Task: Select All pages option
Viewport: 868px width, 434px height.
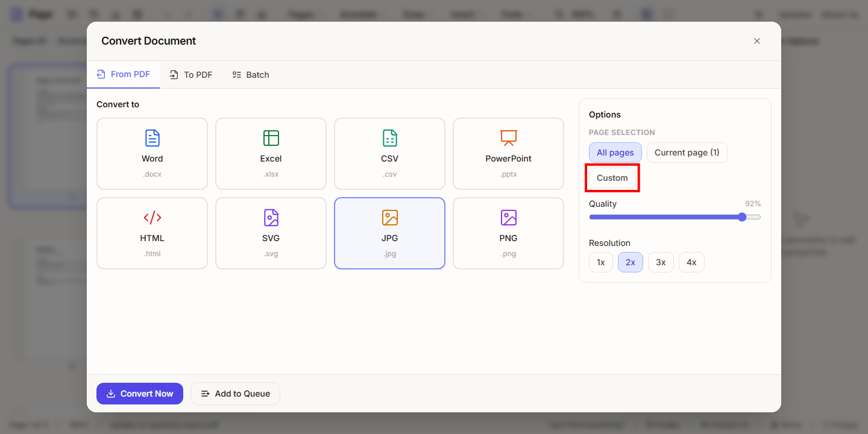Action: (615, 153)
